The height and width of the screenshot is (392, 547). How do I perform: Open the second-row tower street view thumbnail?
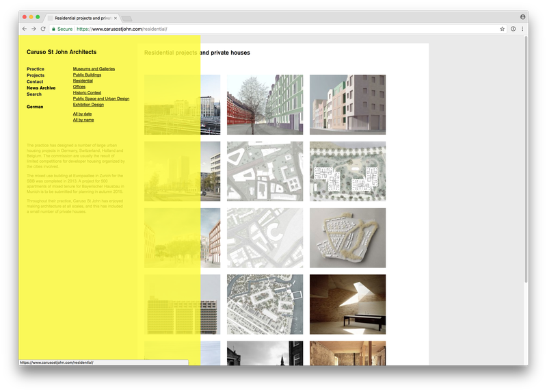point(182,171)
